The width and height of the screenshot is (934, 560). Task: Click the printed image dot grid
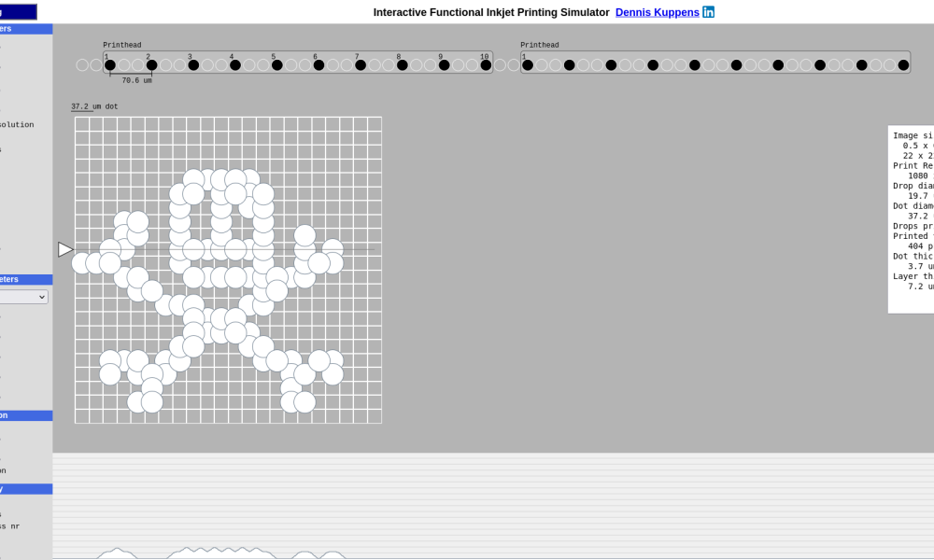tap(228, 270)
